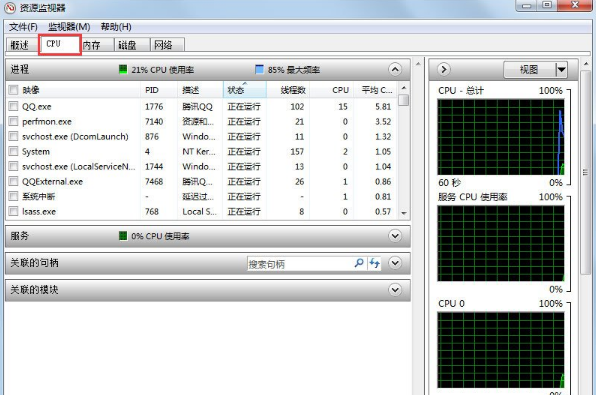Click the 视图 button
This screenshot has height=395, width=596.
tap(529, 70)
